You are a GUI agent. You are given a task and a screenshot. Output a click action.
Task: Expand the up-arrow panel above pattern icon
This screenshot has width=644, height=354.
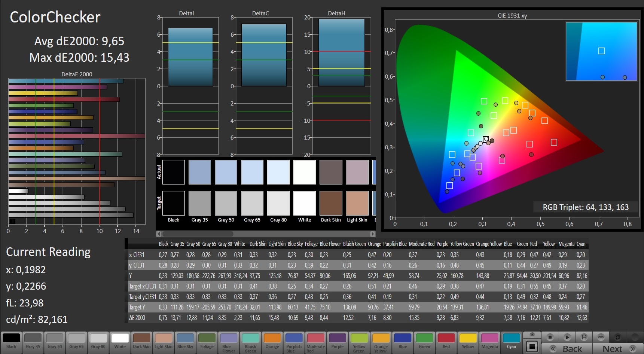pyautogui.click(x=532, y=335)
